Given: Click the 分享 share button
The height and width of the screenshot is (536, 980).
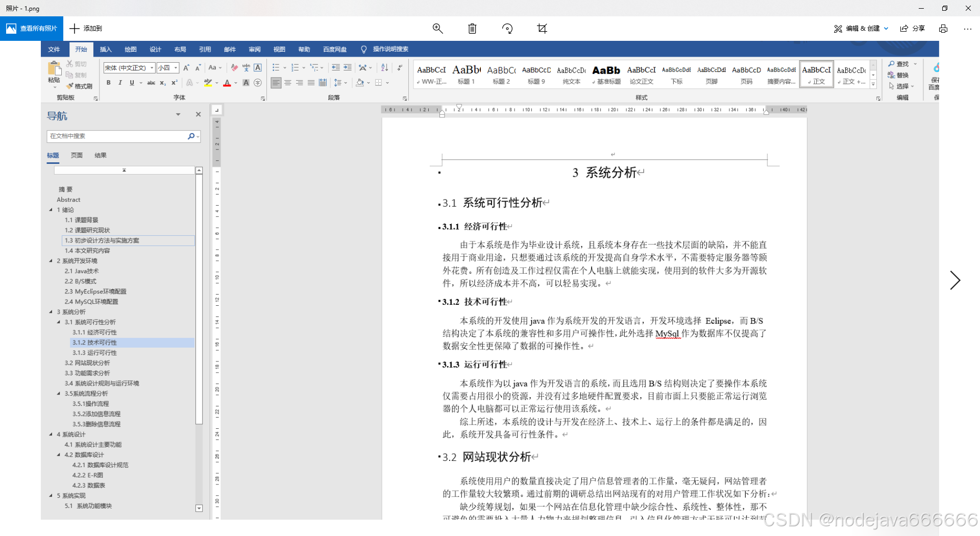Looking at the screenshot, I should [913, 29].
